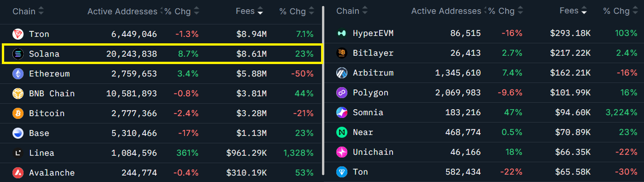Sort left table by Chain column
This screenshot has height=182, width=644.
pos(28,12)
